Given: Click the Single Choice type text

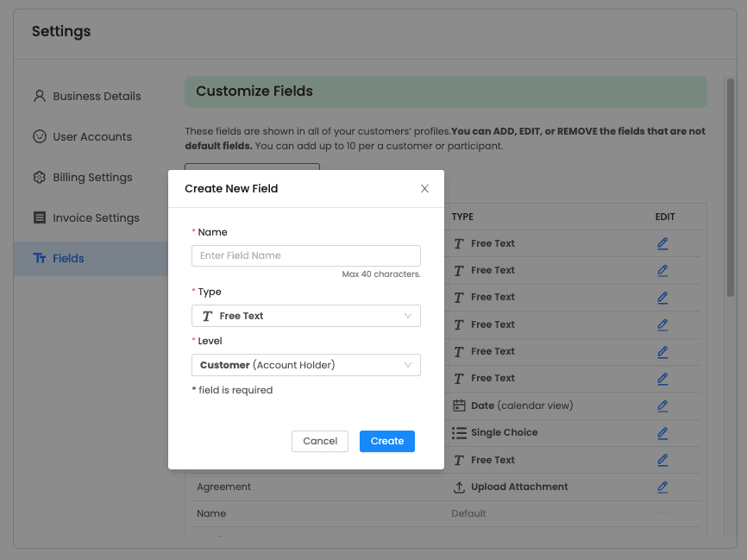Looking at the screenshot, I should click(504, 433).
